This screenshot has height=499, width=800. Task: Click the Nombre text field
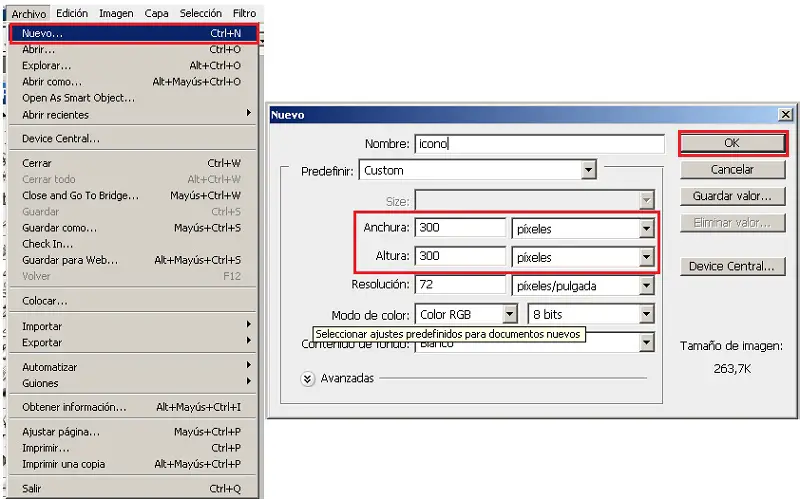[539, 144]
